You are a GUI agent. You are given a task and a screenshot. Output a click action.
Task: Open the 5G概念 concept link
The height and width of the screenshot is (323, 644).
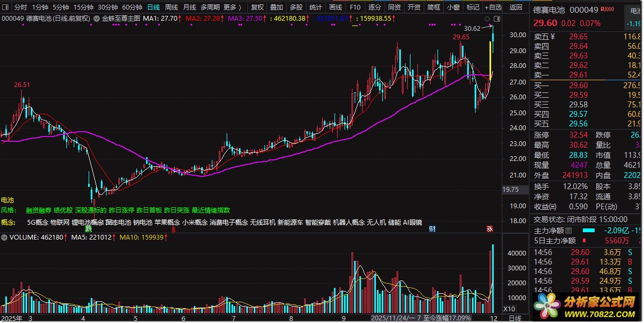[37, 223]
